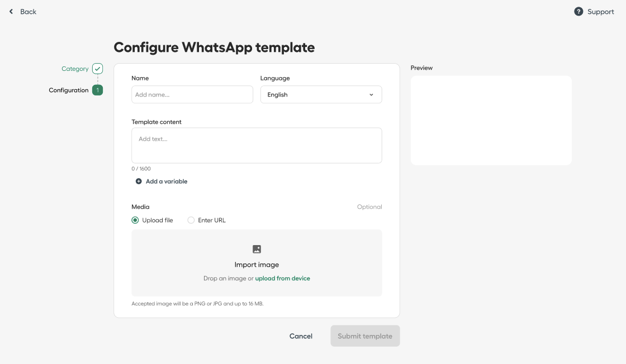This screenshot has width=626, height=364.
Task: Click the Submit template button
Action: 365,336
